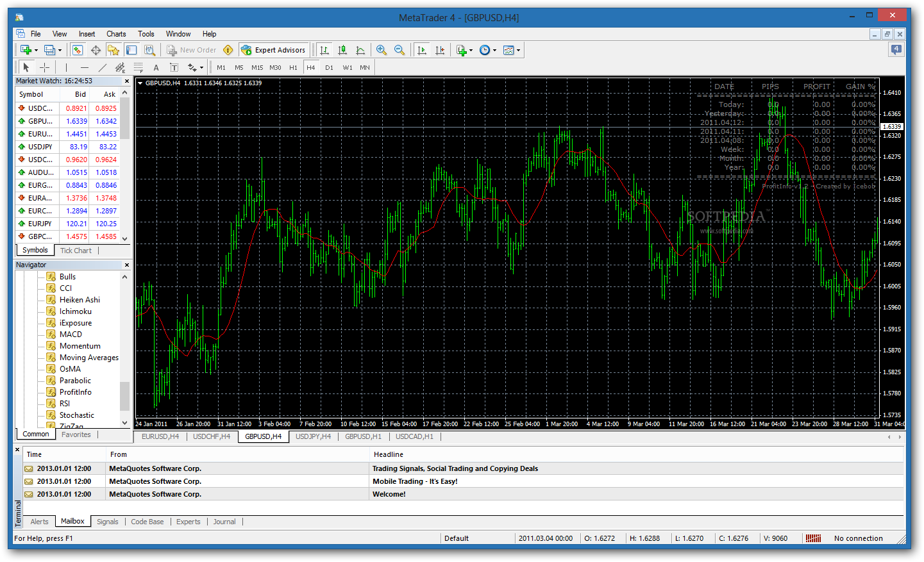Switch to Tick Chart tab
The image size is (924, 562).
pyautogui.click(x=76, y=251)
